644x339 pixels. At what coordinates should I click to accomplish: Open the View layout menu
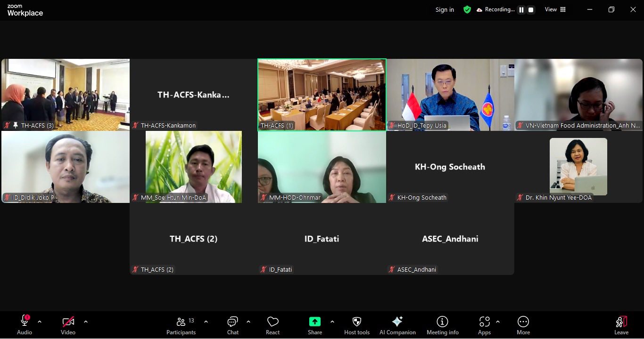click(555, 9)
